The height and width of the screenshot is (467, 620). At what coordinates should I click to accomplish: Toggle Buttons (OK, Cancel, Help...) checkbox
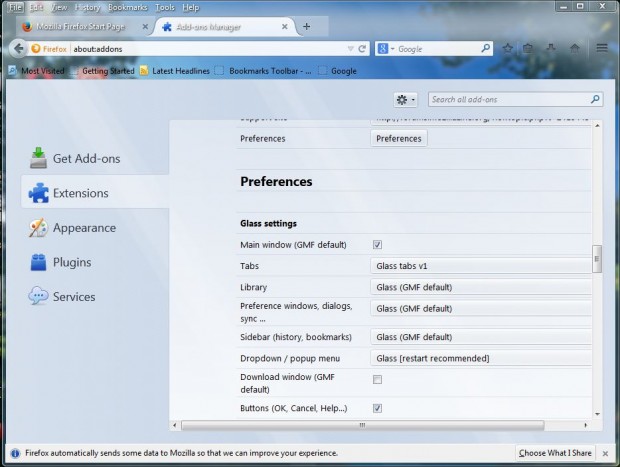coord(377,408)
